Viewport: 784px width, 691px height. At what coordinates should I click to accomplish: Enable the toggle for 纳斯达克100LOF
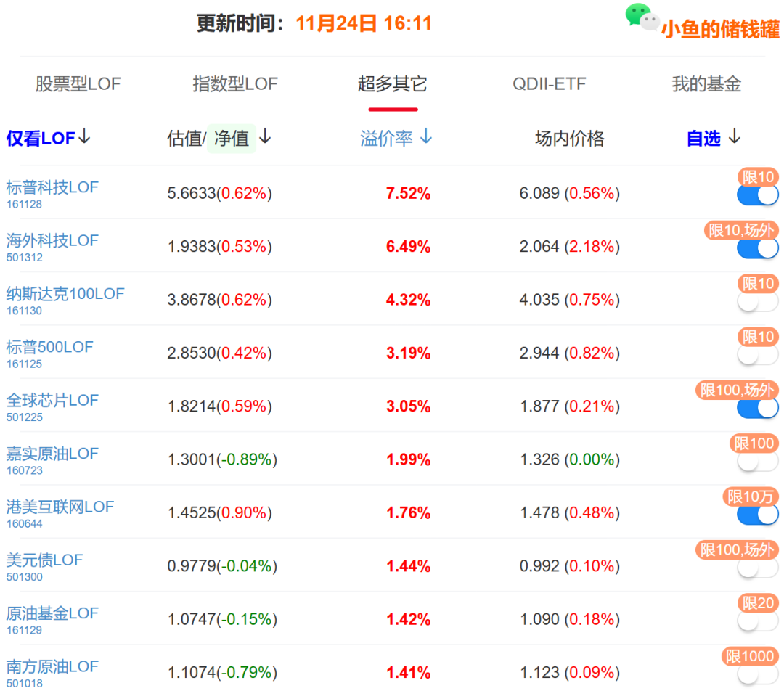[x=757, y=301]
